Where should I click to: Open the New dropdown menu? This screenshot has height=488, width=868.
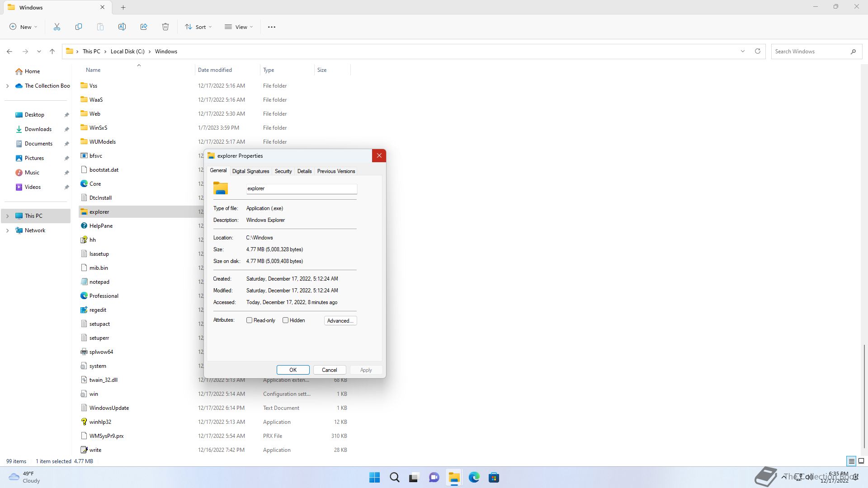(24, 27)
